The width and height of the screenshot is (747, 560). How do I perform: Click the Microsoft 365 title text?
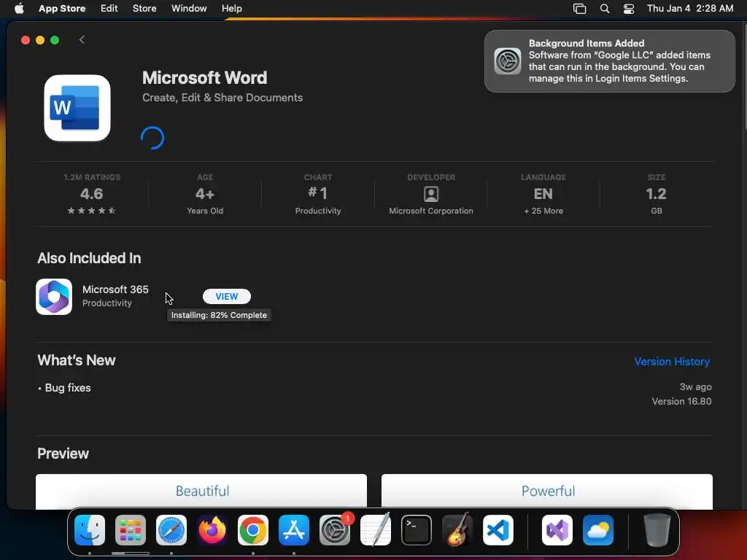coord(115,289)
